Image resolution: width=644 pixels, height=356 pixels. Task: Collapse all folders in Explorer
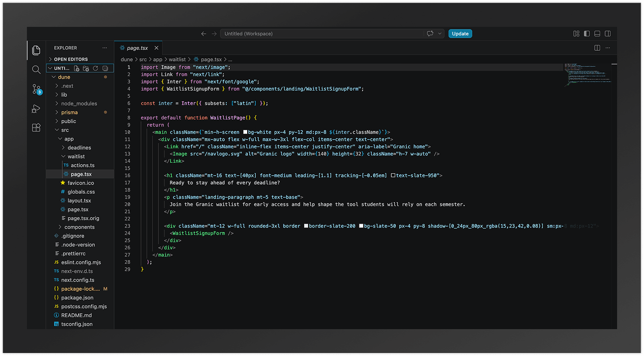click(x=105, y=68)
